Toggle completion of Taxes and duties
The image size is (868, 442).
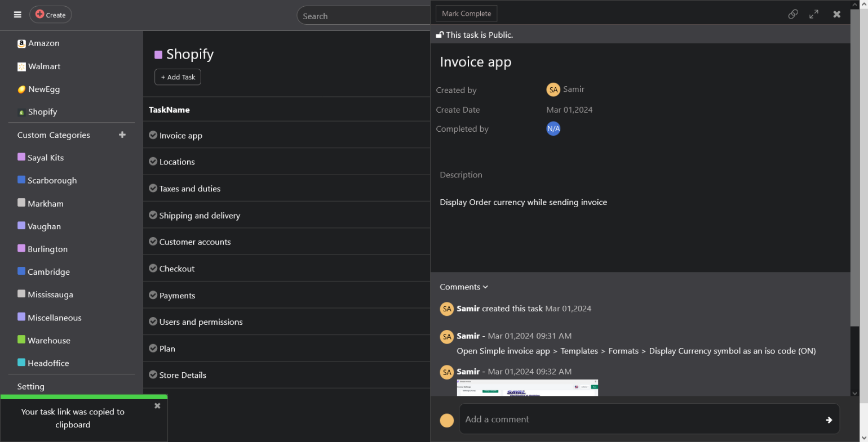point(153,188)
